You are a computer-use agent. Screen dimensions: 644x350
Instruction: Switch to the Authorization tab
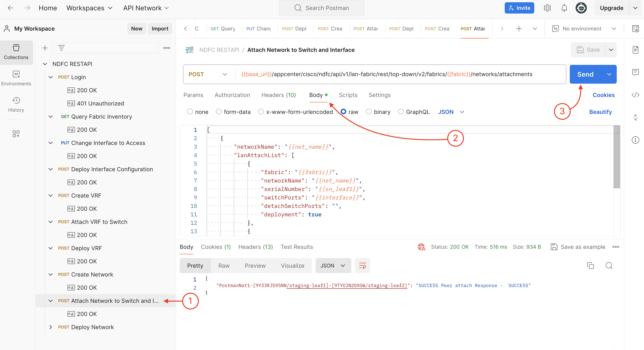(x=232, y=95)
